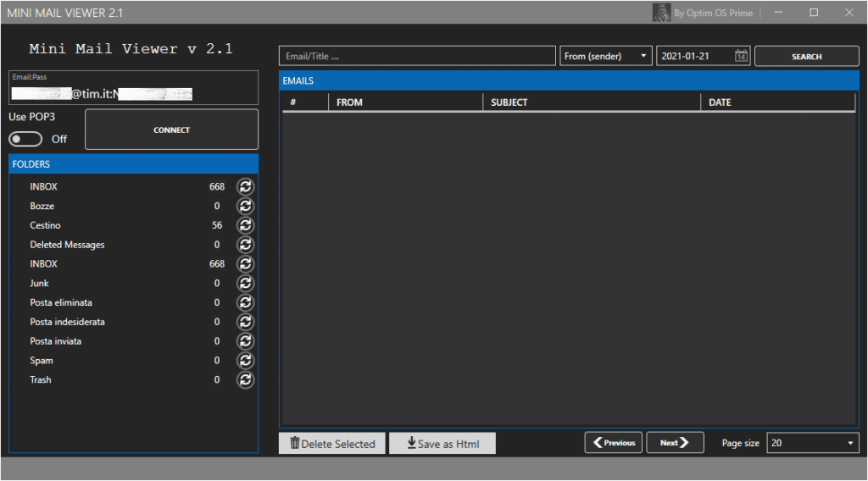Click the FOLDERS panel header

[133, 164]
